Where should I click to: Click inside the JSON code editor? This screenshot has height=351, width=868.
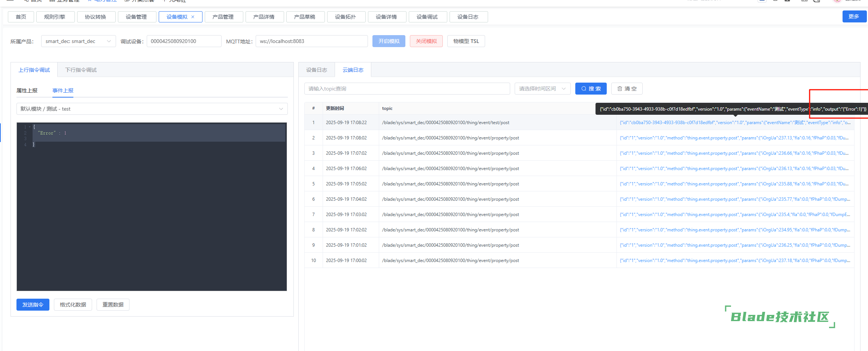coord(152,207)
